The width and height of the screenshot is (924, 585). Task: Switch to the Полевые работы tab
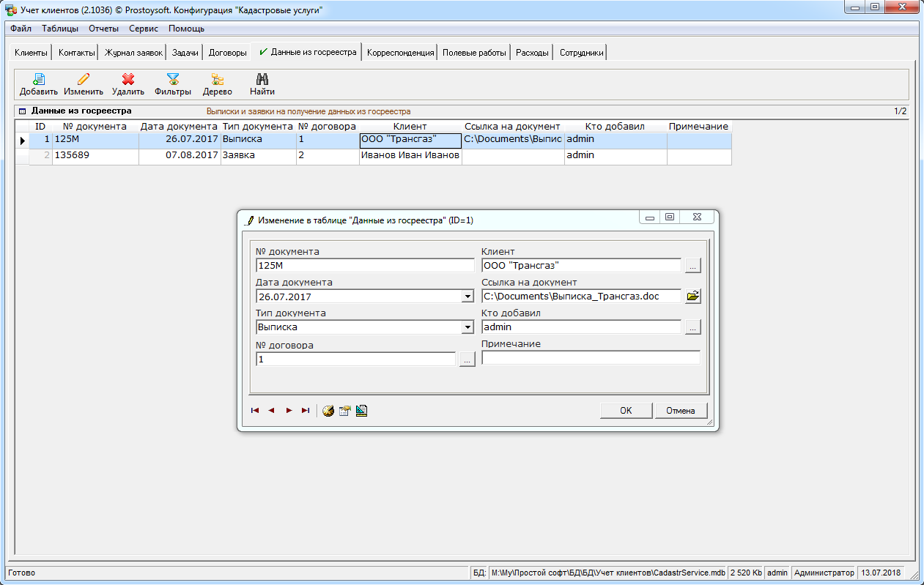pos(474,53)
